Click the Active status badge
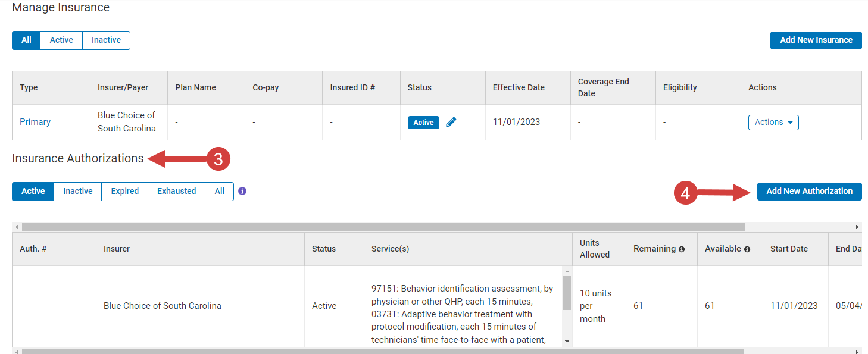This screenshot has height=354, width=868. click(423, 122)
